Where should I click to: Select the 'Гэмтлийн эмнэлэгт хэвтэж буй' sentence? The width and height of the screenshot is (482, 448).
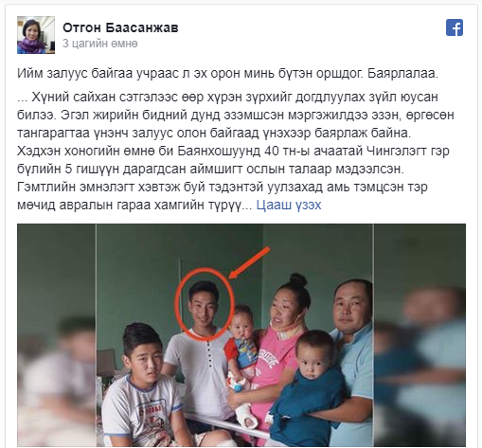(223, 196)
